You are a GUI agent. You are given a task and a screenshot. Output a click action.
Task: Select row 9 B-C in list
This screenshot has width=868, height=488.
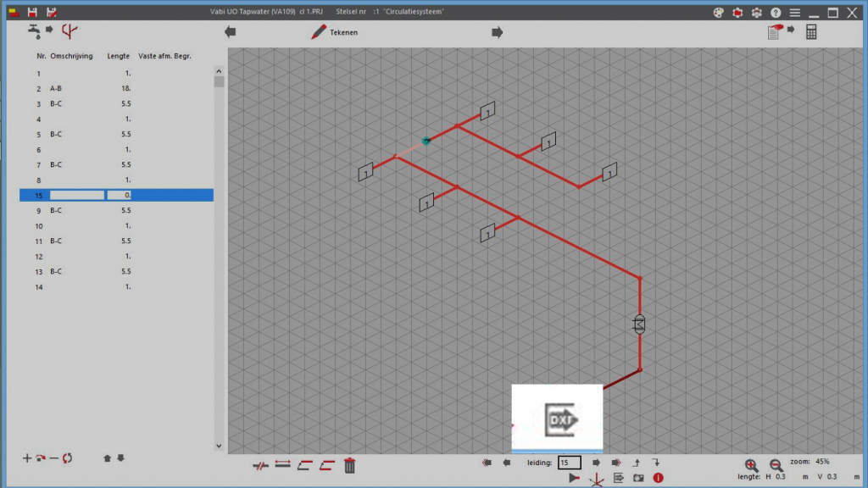(116, 210)
